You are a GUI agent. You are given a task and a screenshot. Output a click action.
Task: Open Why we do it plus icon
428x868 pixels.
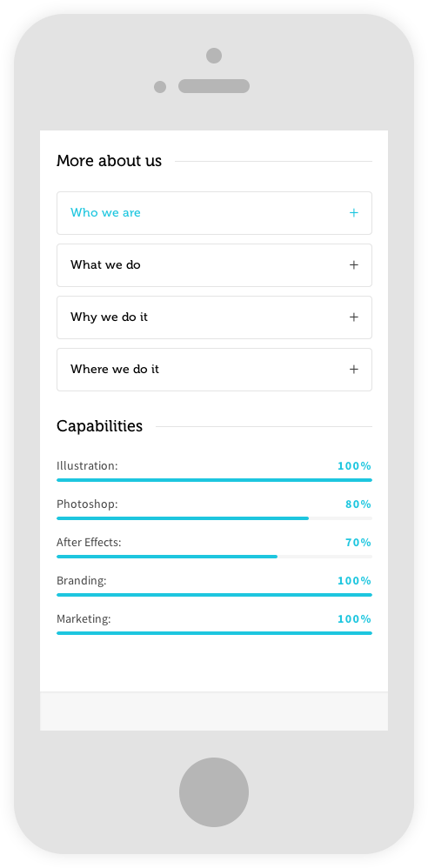354,317
